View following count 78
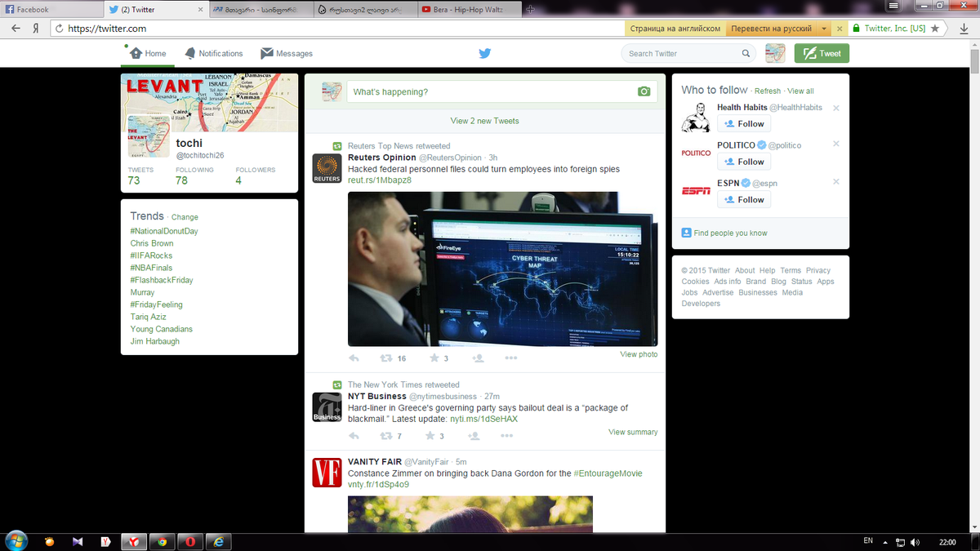This screenshot has height=551, width=980. 181,180
